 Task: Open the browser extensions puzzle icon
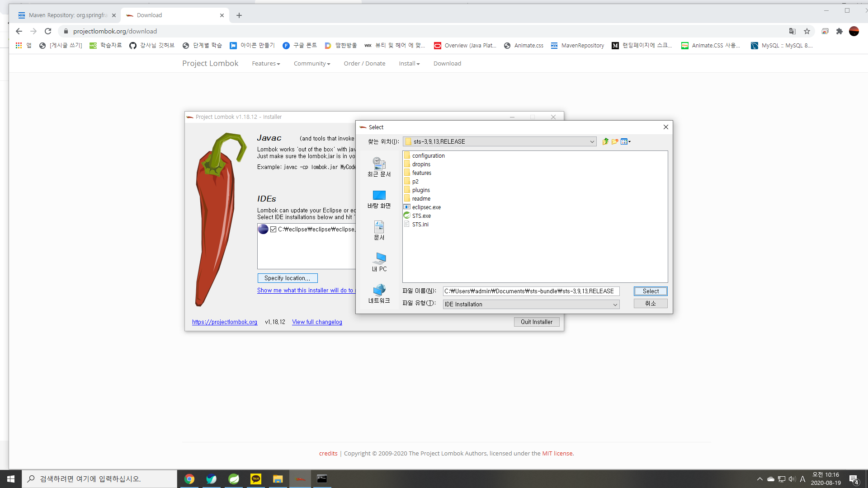[x=840, y=31]
